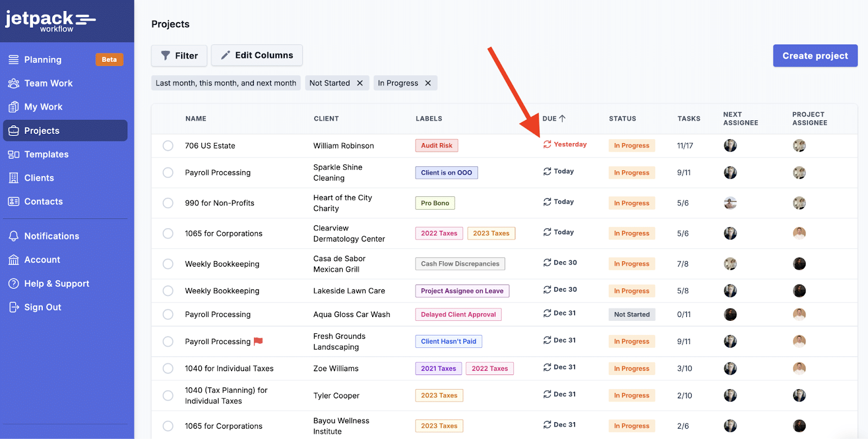This screenshot has width=868, height=439.
Task: Select the 706 US Estate row checkbox
Action: 168,146
